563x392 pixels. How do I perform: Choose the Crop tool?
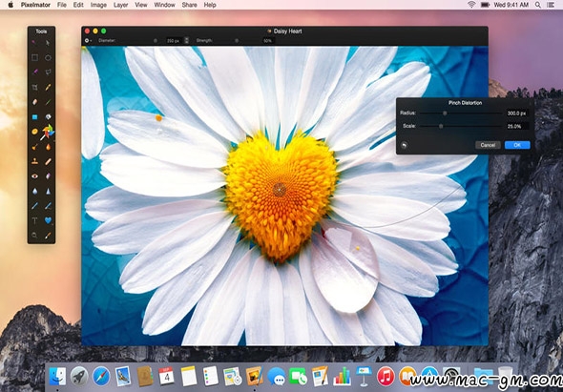point(34,87)
